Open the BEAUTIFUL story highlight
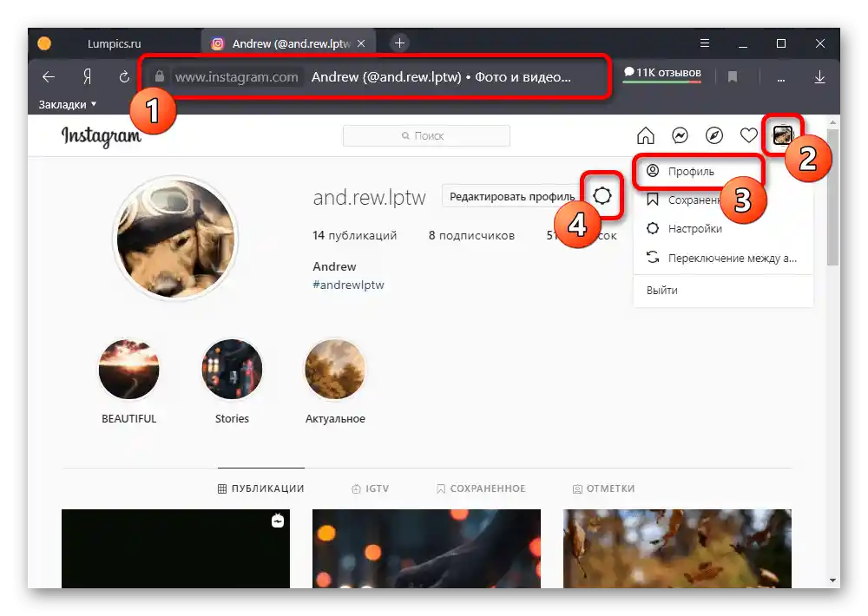Screen dimensions: 868x616 (129, 369)
